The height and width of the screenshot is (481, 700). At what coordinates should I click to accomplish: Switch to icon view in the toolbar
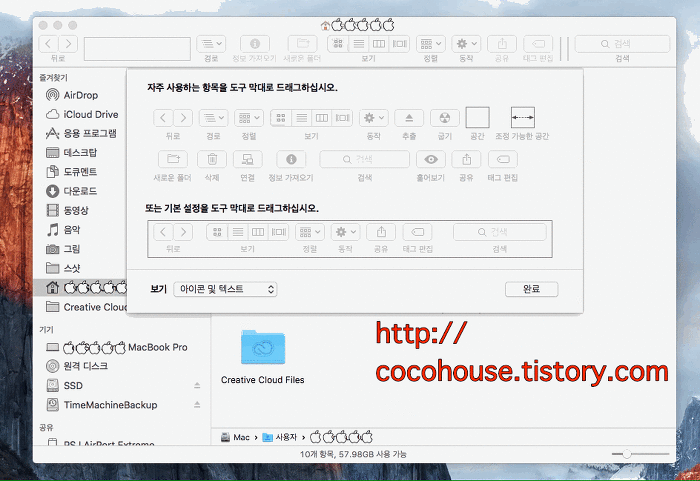tap(338, 44)
